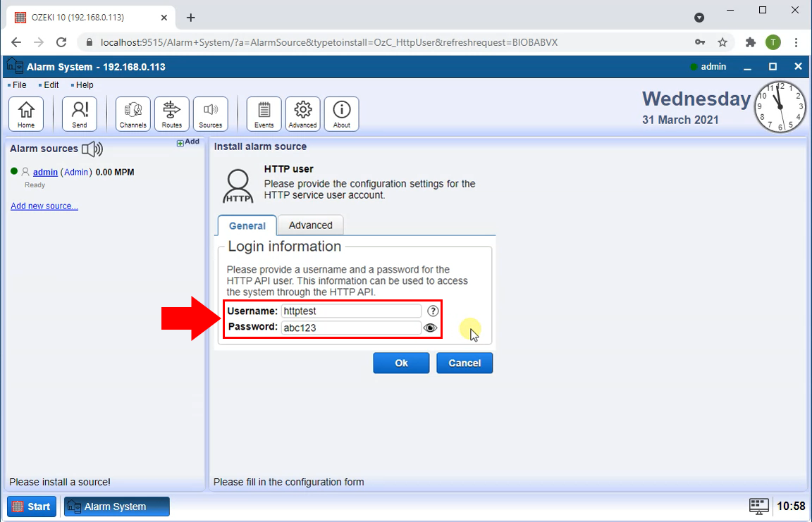
Task: Click the Ready status text
Action: (x=35, y=185)
